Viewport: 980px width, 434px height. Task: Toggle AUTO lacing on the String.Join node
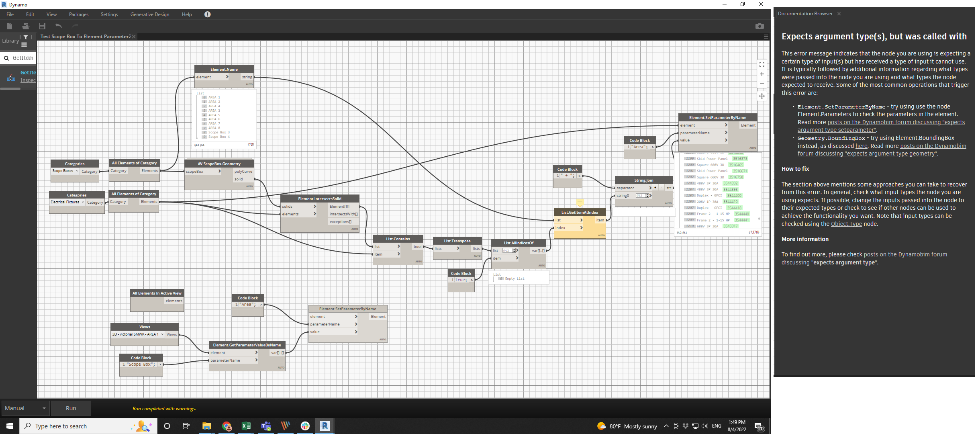(x=668, y=203)
